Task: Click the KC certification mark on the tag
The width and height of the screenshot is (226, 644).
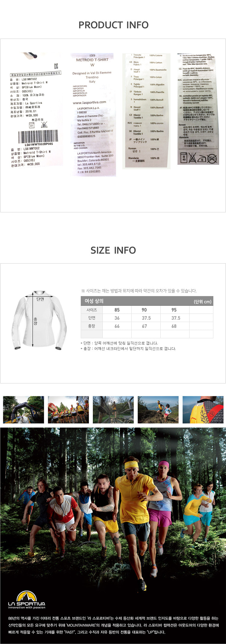Action: point(56,66)
